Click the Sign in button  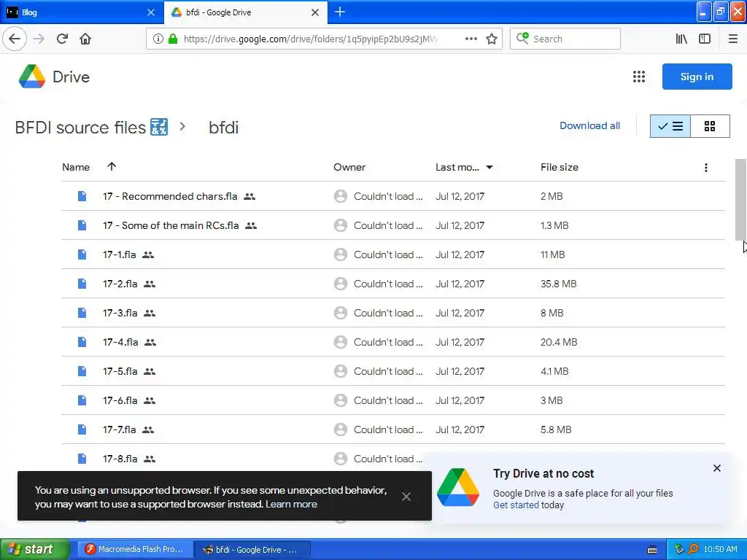[x=697, y=77]
